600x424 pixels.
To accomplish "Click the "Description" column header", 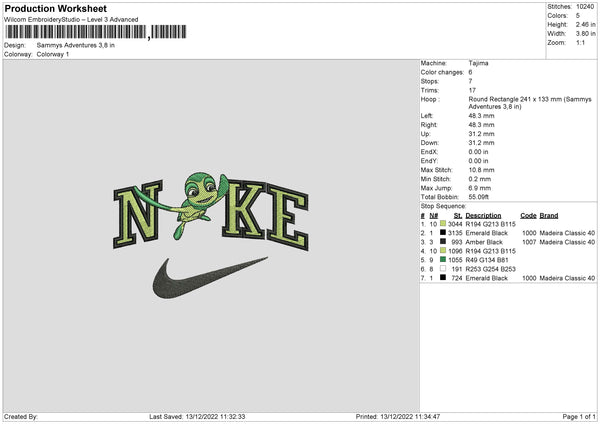I will (x=483, y=215).
